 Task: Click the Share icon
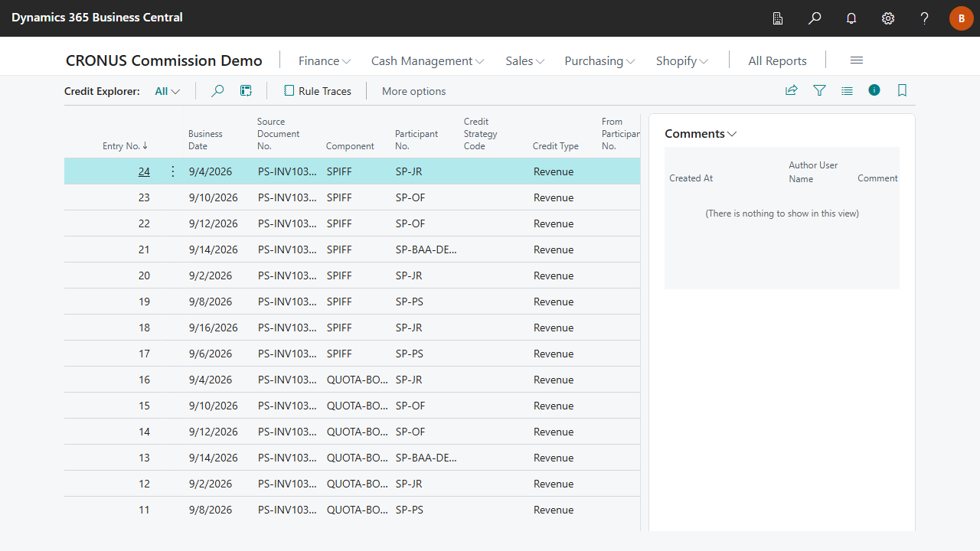(792, 90)
